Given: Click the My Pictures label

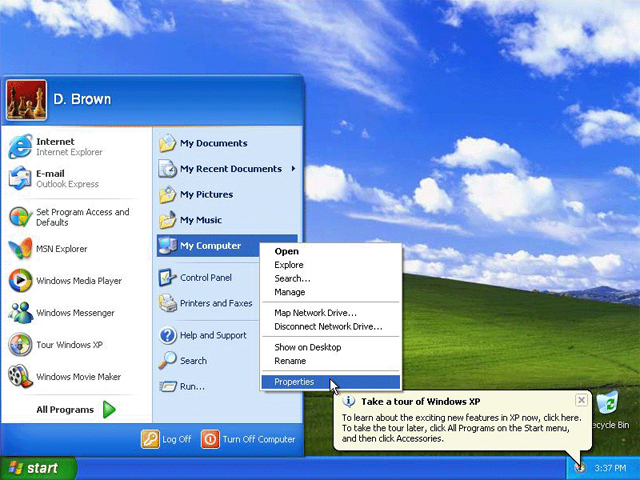Looking at the screenshot, I should [x=207, y=195].
